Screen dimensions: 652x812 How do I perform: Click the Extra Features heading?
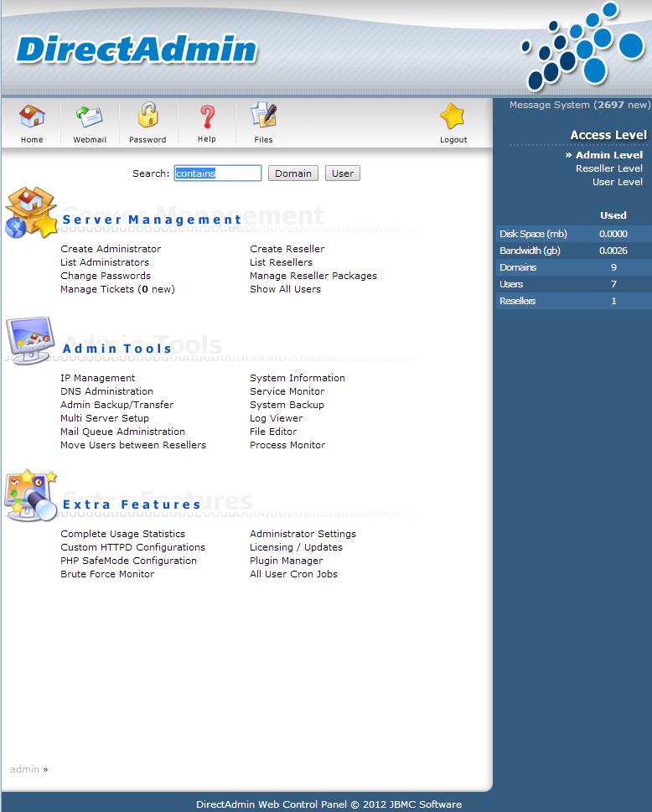(x=132, y=504)
